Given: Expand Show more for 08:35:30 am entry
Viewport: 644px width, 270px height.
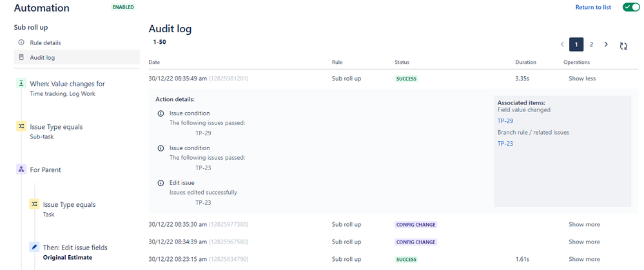Looking at the screenshot, I should click(584, 224).
